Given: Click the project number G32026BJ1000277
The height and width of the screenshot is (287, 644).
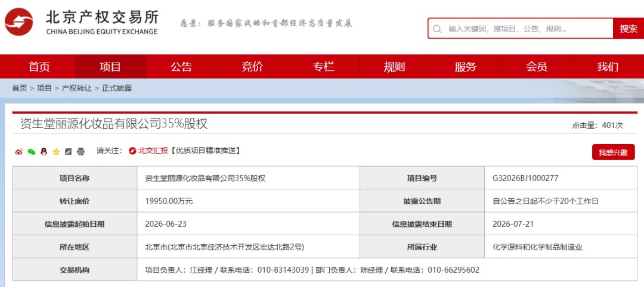Looking at the screenshot, I should click(x=525, y=178).
